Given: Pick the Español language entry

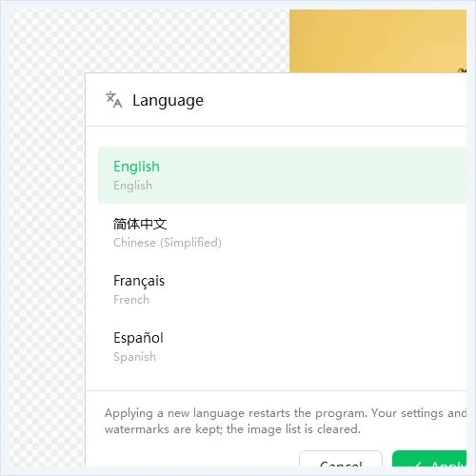Looking at the screenshot, I should click(282, 347).
